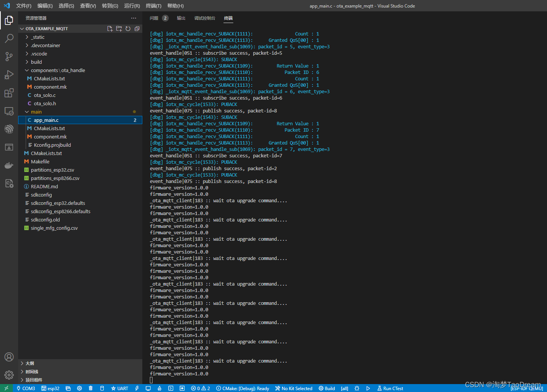Open the 选择(S) menu
The width and height of the screenshot is (547, 392).
pyautogui.click(x=66, y=6)
